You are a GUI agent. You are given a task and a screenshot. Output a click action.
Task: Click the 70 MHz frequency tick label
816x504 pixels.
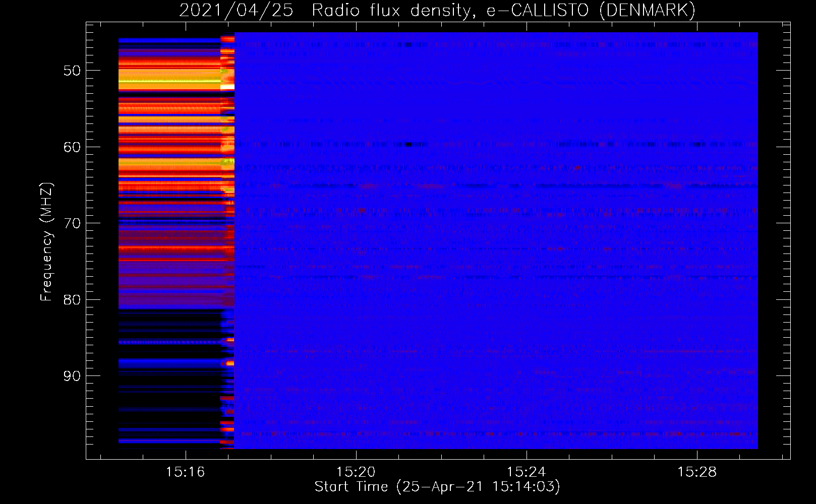[x=72, y=223]
